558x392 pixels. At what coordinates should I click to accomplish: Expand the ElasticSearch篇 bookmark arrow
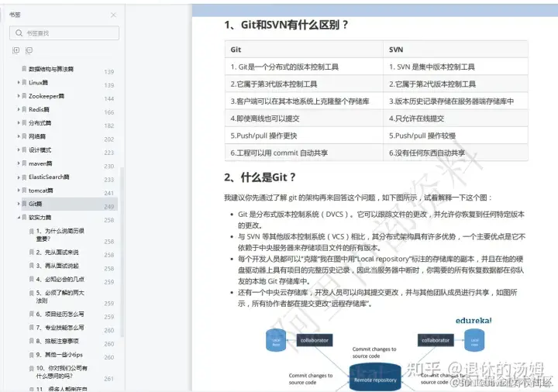(19, 177)
